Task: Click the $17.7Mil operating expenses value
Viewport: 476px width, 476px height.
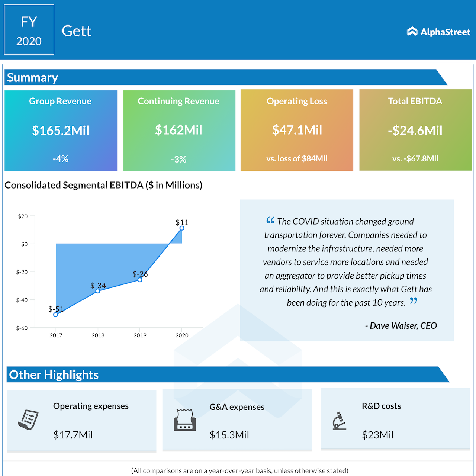Action: click(73, 435)
